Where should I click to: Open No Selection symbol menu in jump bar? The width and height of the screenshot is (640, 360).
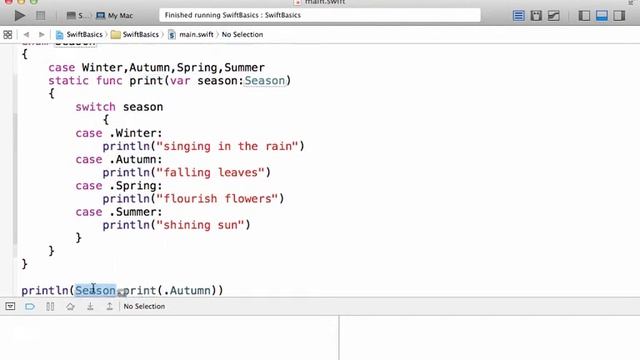click(242, 35)
